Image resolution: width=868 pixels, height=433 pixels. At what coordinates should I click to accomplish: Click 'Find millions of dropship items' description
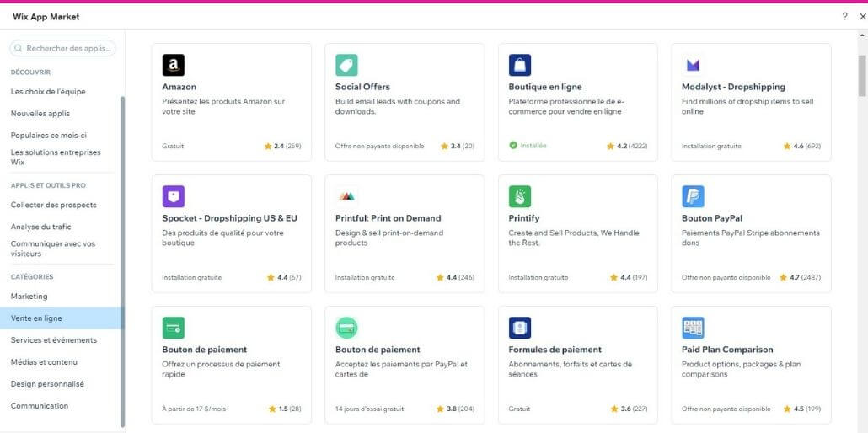coord(747,107)
